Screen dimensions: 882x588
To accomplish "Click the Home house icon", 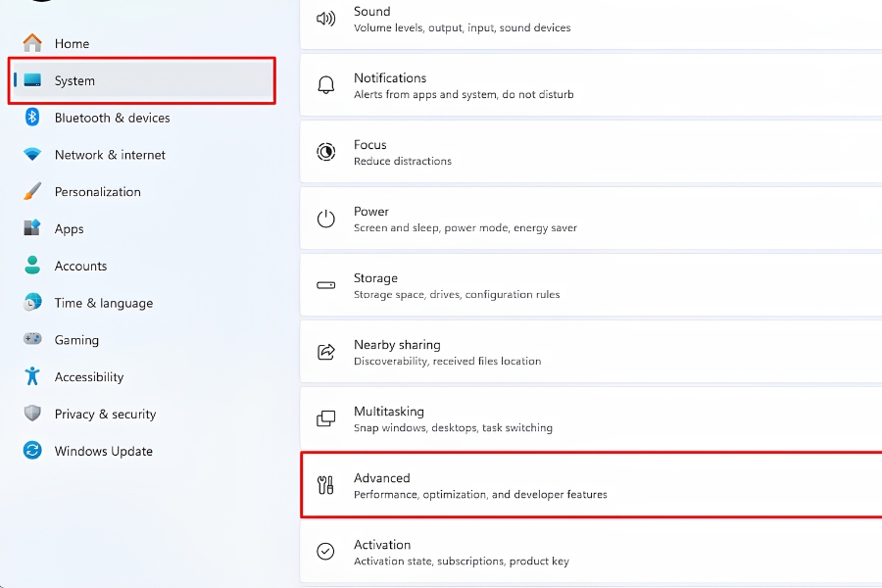I will pyautogui.click(x=32, y=43).
